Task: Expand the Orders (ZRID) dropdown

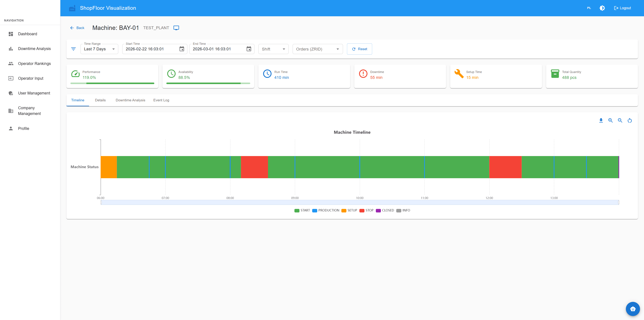Action: tap(317, 49)
